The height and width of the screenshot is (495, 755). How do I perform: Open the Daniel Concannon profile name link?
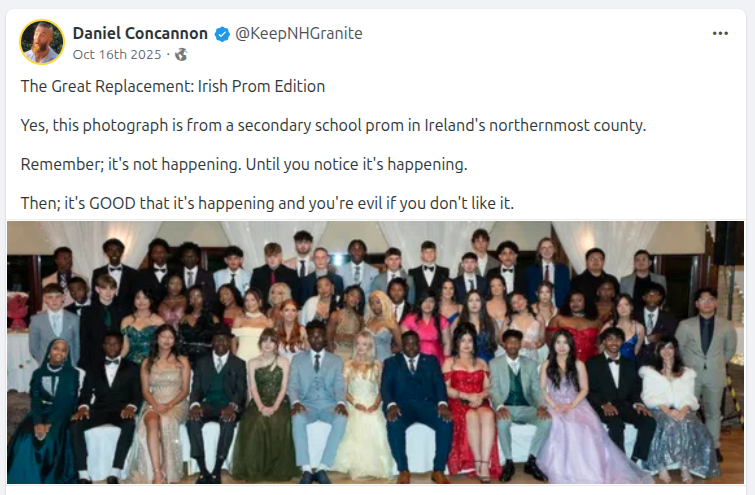[141, 34]
